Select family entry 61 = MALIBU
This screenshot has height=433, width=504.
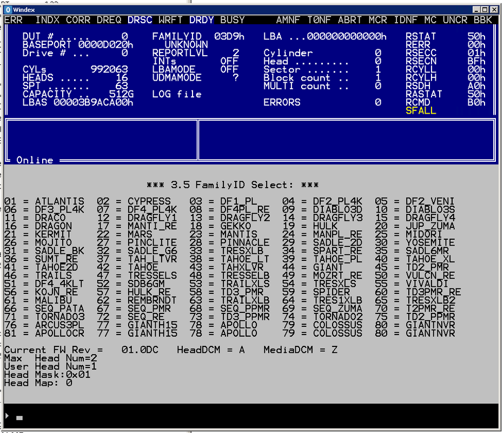(x=38, y=300)
